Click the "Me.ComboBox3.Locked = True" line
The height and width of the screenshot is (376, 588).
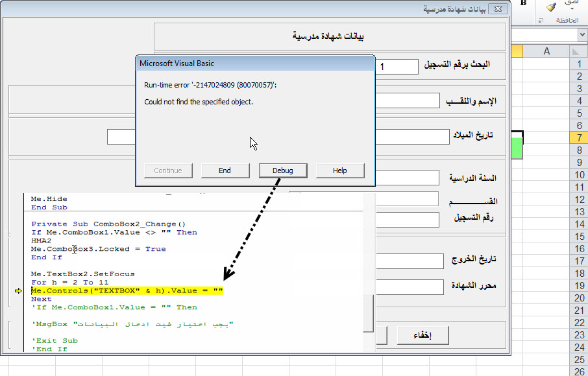(x=98, y=249)
